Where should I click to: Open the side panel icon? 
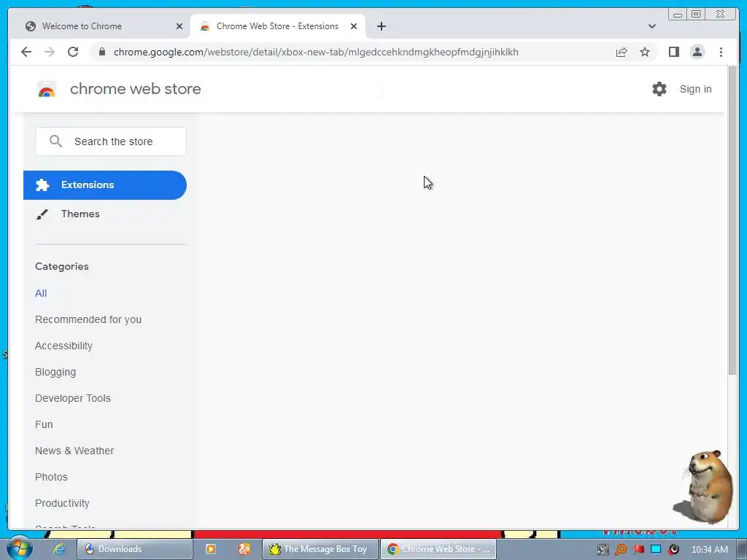[673, 52]
